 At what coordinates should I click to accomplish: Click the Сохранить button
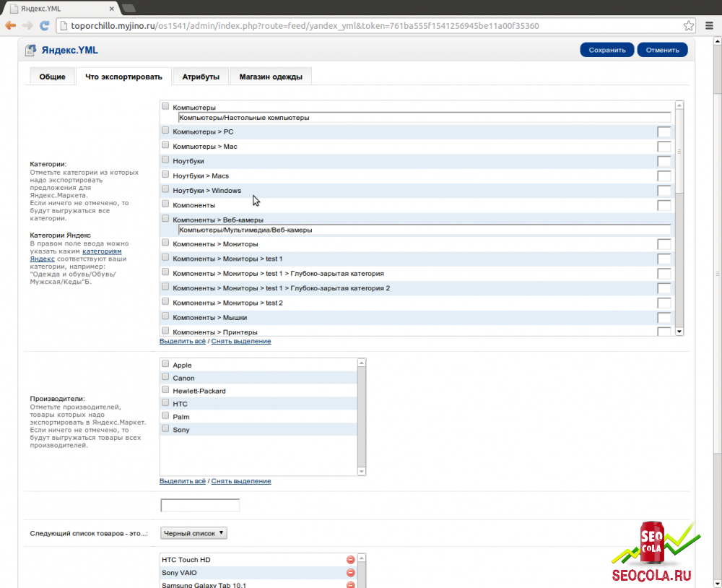(607, 50)
